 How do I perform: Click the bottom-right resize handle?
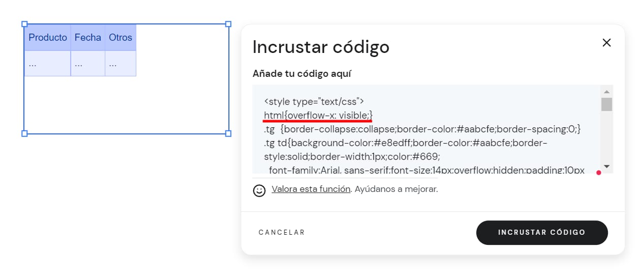[228, 133]
